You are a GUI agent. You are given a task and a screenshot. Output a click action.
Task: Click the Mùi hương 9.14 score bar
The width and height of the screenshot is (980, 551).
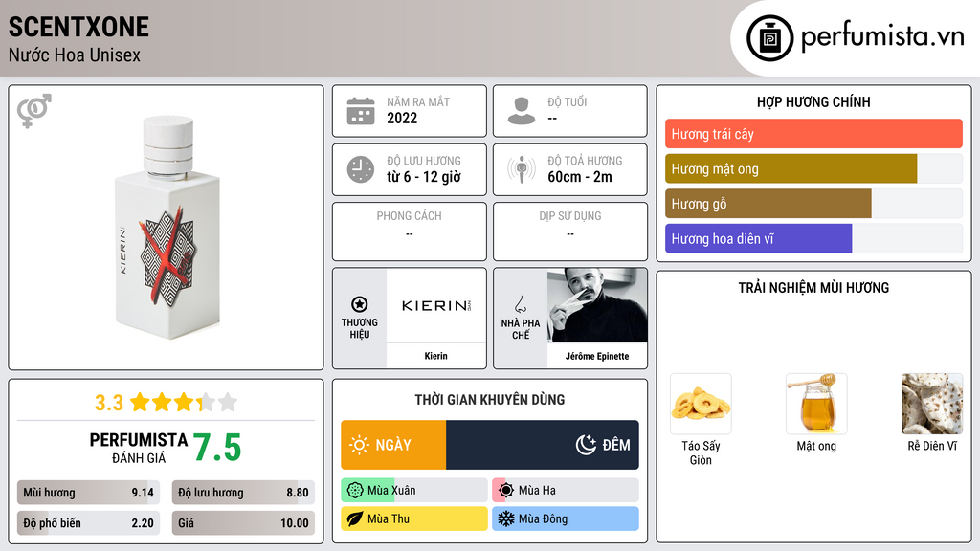click(88, 493)
